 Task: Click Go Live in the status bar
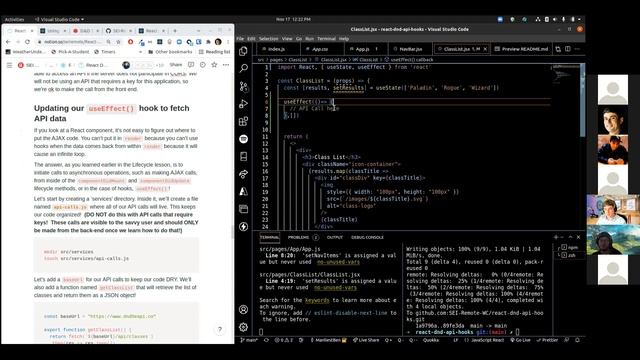click(520, 340)
